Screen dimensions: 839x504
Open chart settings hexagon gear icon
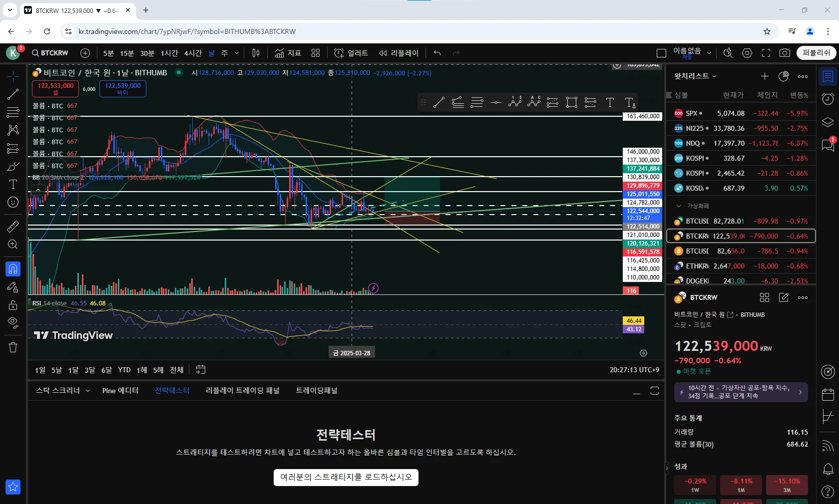[x=747, y=53]
